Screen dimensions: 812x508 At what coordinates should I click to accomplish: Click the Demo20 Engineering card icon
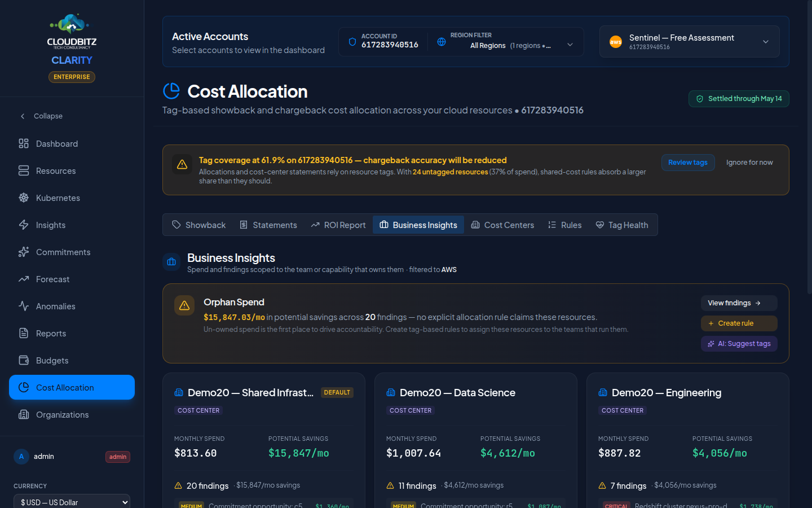pos(603,392)
